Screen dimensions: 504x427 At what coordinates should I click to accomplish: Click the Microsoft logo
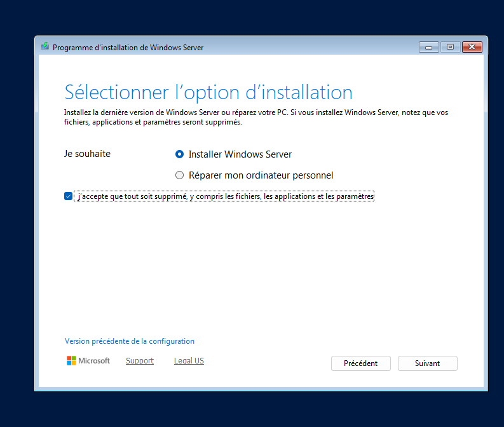click(88, 360)
